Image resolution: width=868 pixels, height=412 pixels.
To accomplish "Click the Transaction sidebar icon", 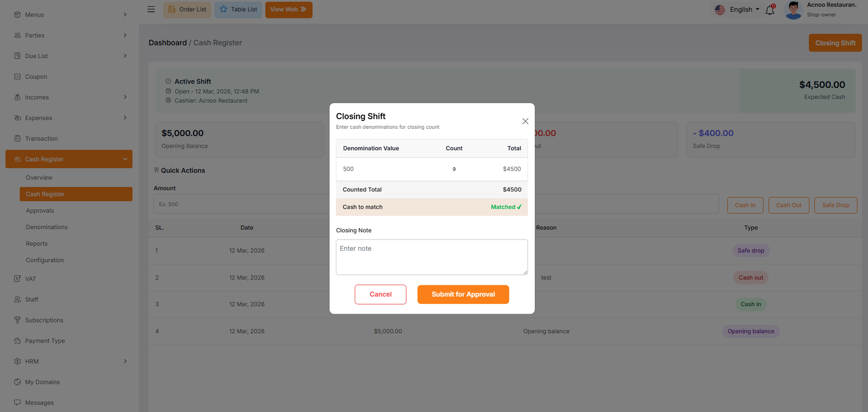I will [x=17, y=138].
